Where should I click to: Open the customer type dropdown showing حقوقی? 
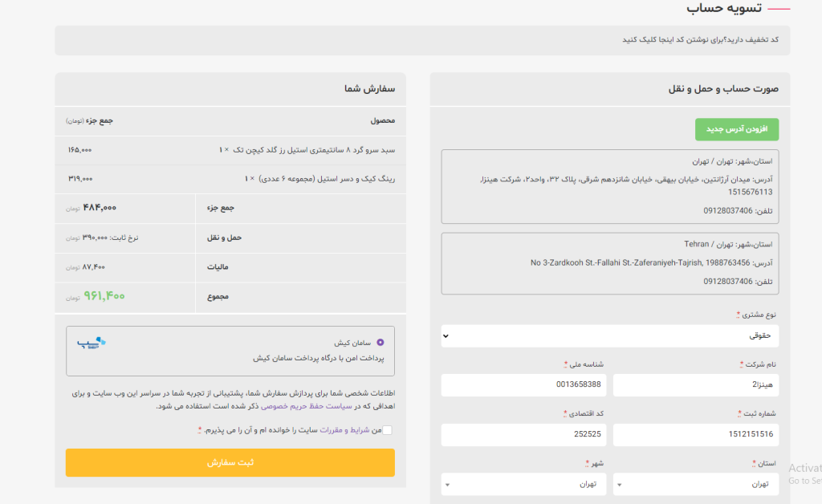click(609, 335)
